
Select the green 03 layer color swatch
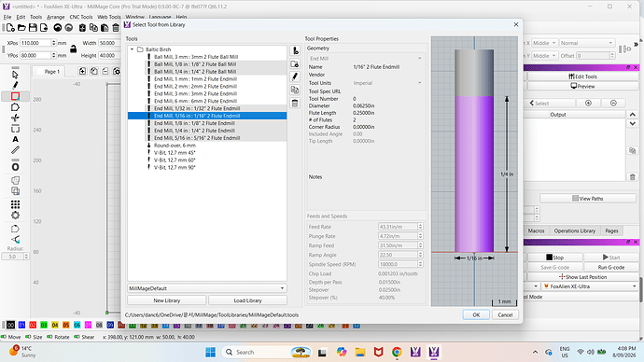44,325
